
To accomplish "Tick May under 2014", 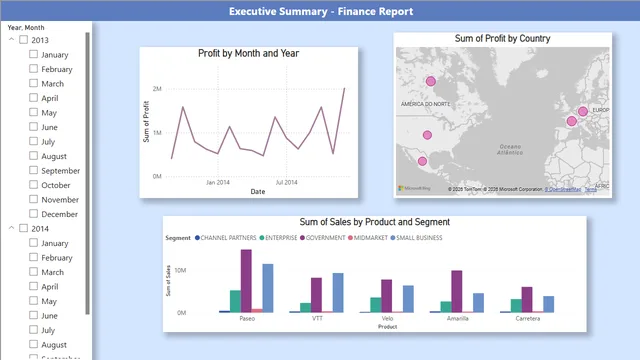I will coord(33,300).
